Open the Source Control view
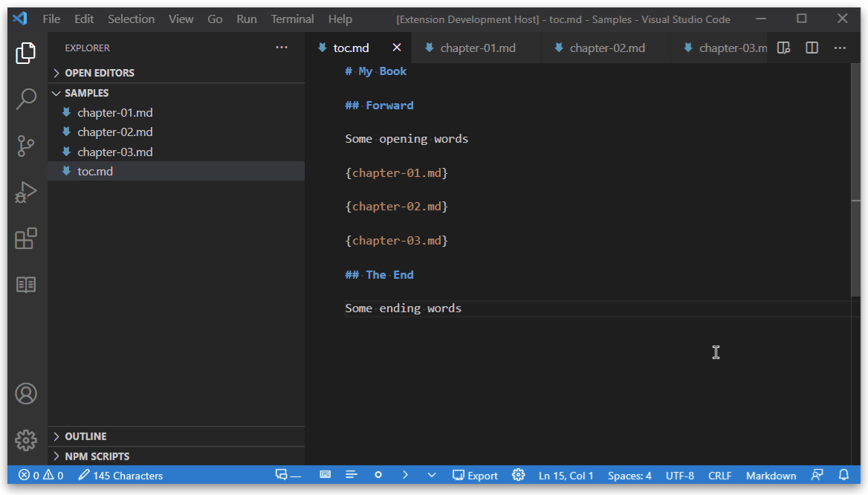868x495 pixels. 25,146
